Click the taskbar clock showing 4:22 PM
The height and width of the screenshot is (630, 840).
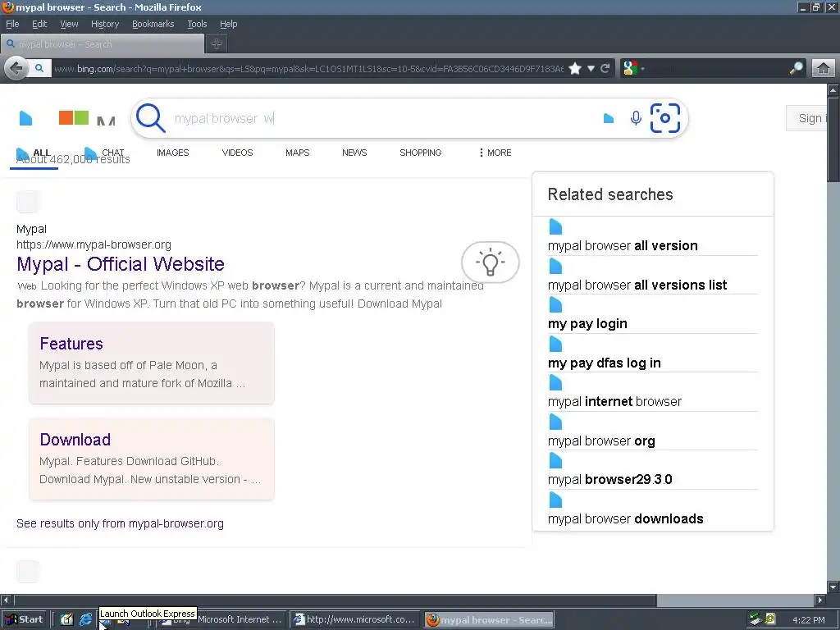808,620
